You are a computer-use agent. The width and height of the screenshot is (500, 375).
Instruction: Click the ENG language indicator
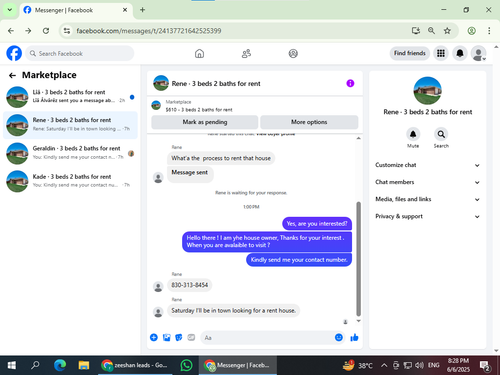point(434,365)
